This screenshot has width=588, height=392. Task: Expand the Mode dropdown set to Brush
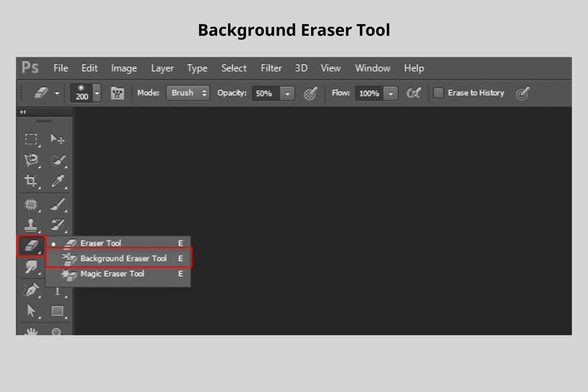point(188,93)
